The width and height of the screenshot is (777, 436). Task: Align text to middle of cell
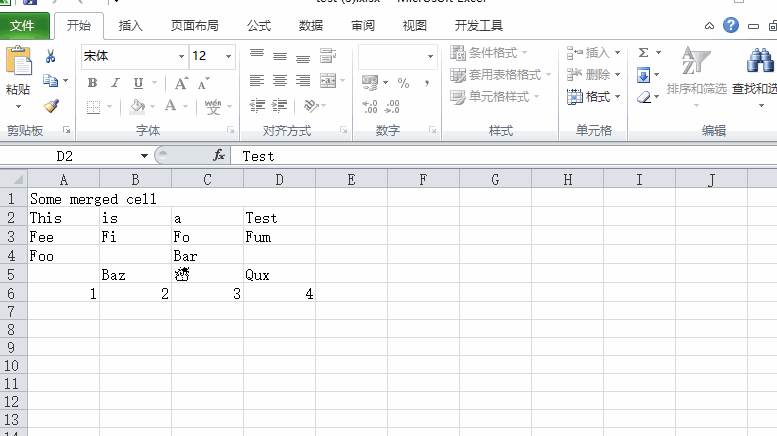[x=280, y=56]
